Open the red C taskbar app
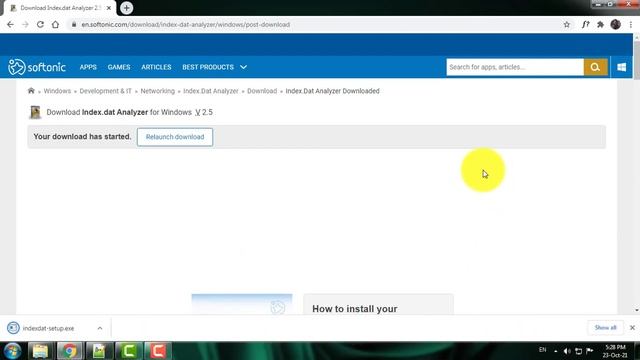 pyautogui.click(x=158, y=351)
